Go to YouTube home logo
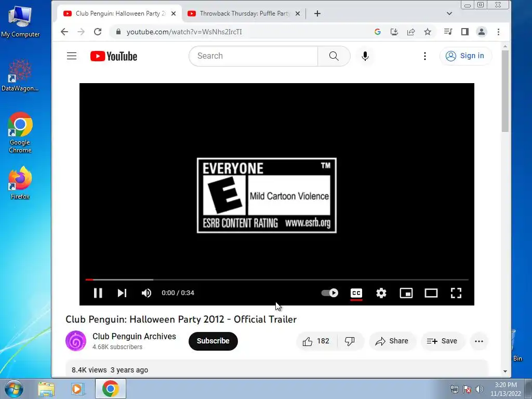Screen dimensions: 532x399 [114, 56]
